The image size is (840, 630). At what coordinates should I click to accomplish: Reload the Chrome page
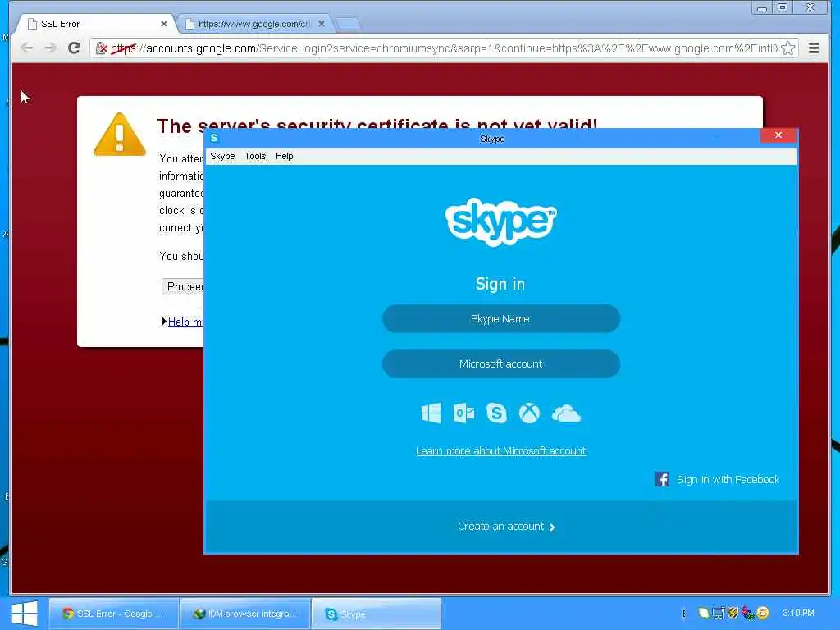74,48
